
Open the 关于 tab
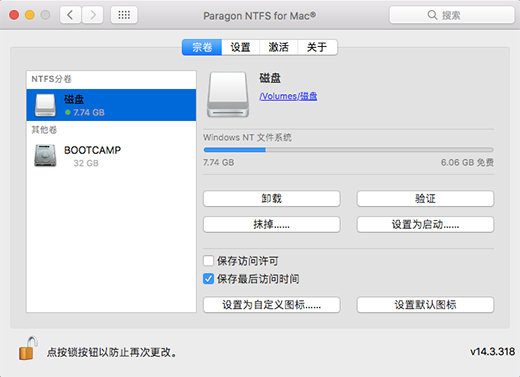[317, 47]
